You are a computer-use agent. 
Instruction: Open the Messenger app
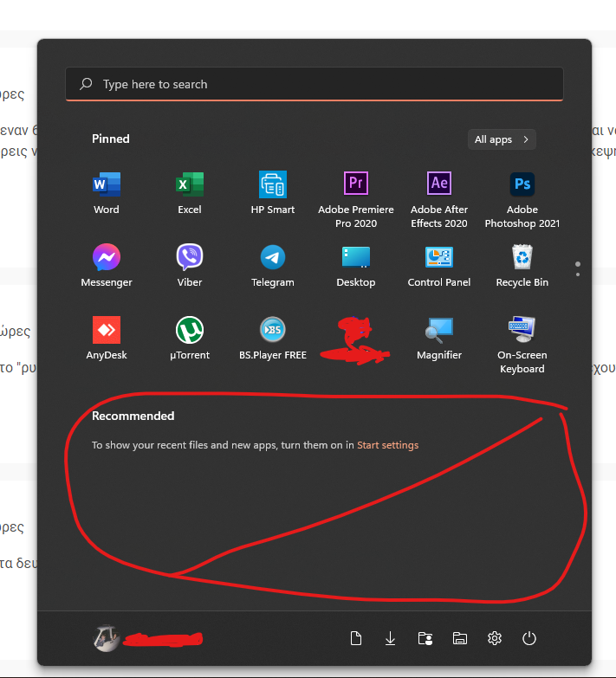[107, 266]
